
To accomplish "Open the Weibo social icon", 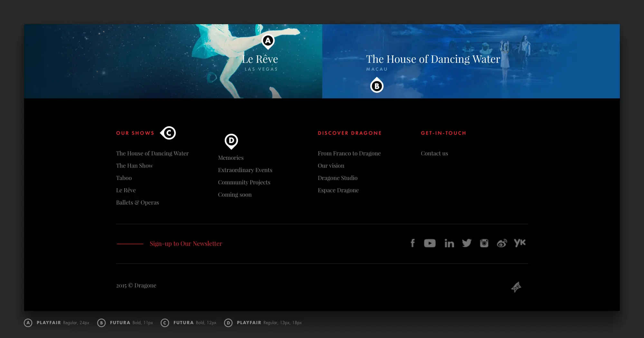I will (502, 243).
